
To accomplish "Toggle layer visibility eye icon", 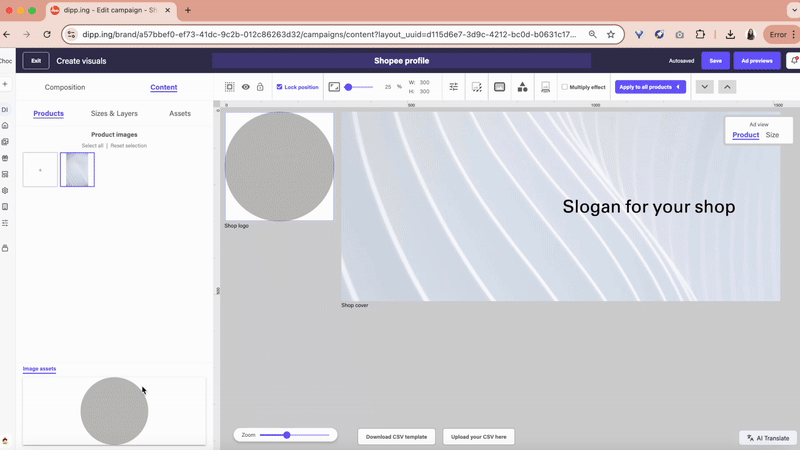I will point(245,87).
